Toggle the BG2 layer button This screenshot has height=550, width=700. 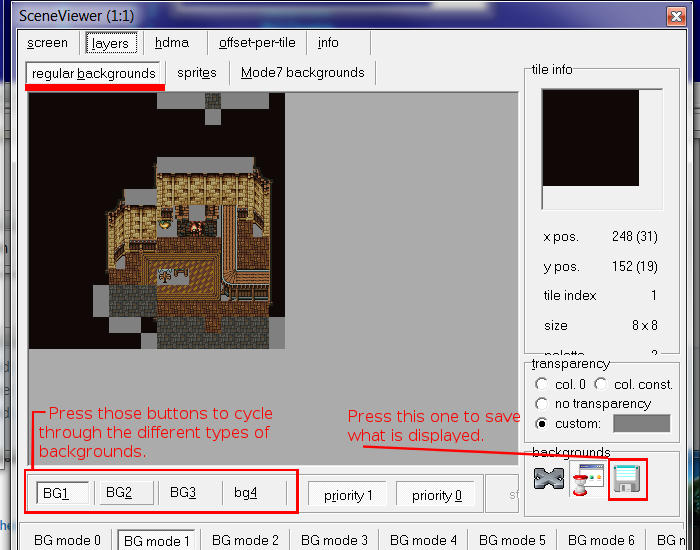click(x=126, y=492)
